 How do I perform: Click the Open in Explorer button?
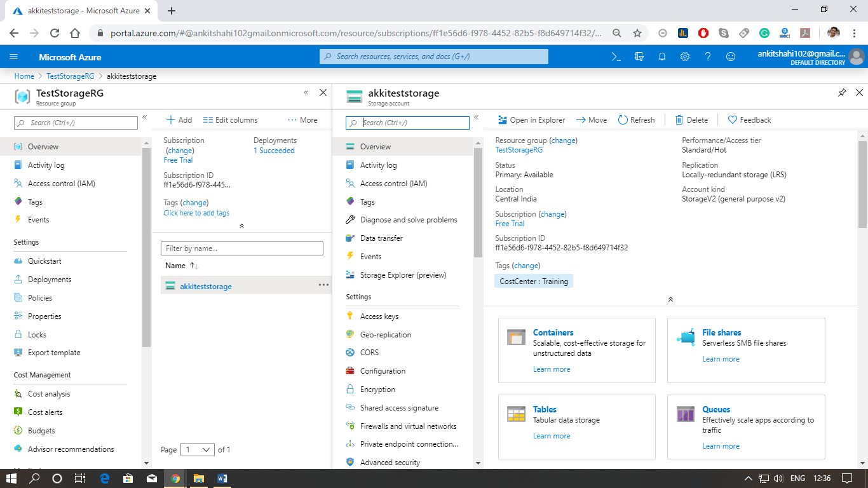[533, 119]
